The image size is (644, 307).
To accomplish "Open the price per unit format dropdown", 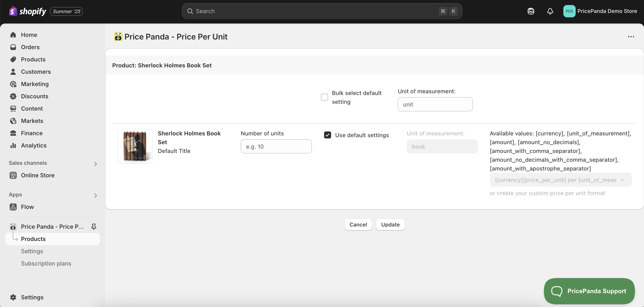I will click(561, 180).
